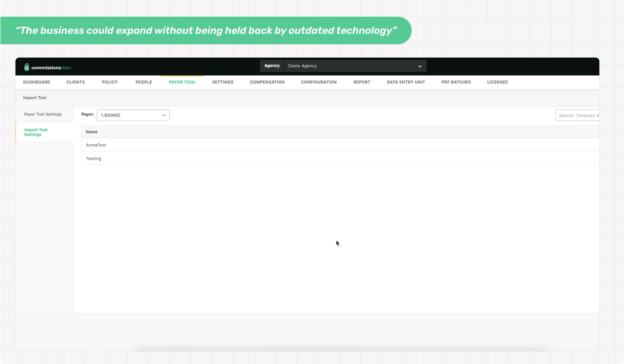The width and height of the screenshot is (624, 364).
Task: Select the Payor Tool tab
Action: (x=182, y=82)
